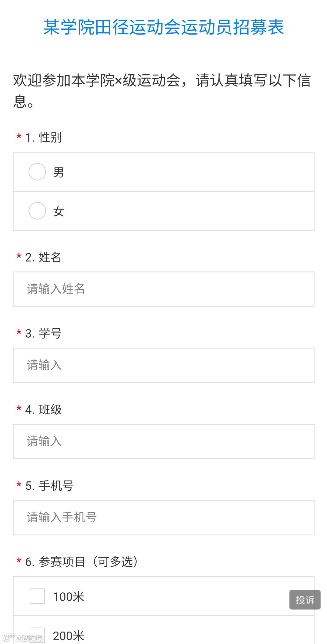This screenshot has height=644, width=327.
Task: Focus the 学号 input field
Action: click(163, 365)
